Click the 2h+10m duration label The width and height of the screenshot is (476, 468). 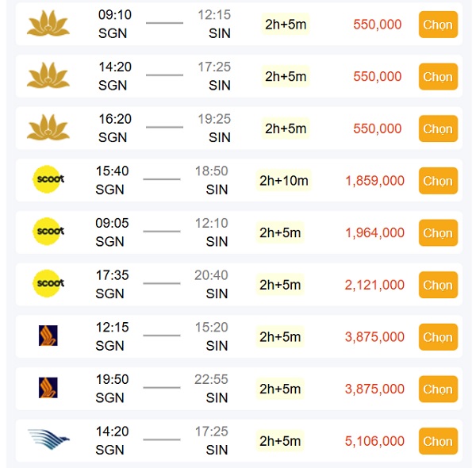click(x=284, y=181)
